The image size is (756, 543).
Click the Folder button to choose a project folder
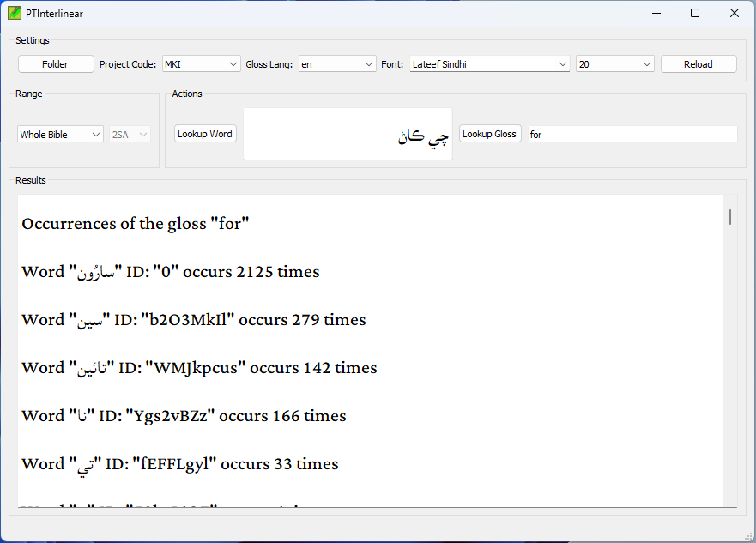tap(55, 63)
